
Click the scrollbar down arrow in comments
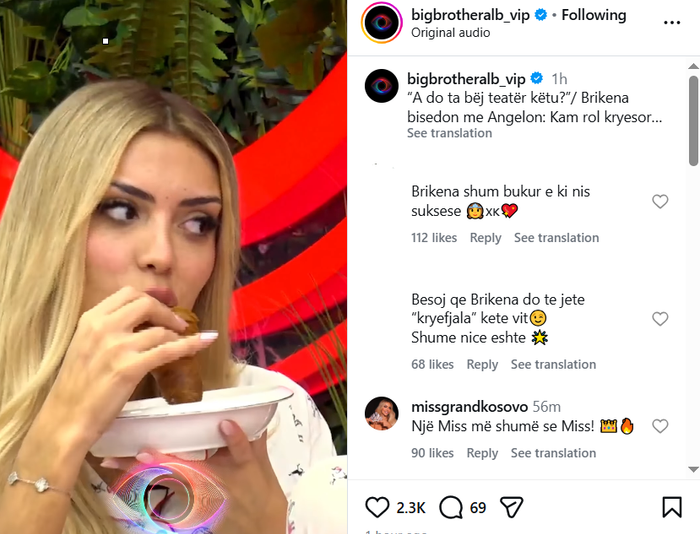click(x=693, y=469)
